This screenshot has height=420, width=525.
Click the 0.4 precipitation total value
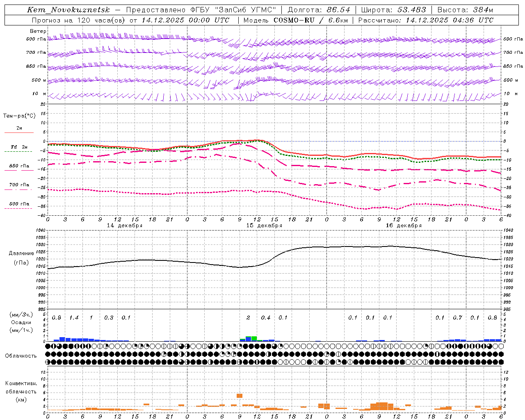pyautogui.click(x=266, y=318)
